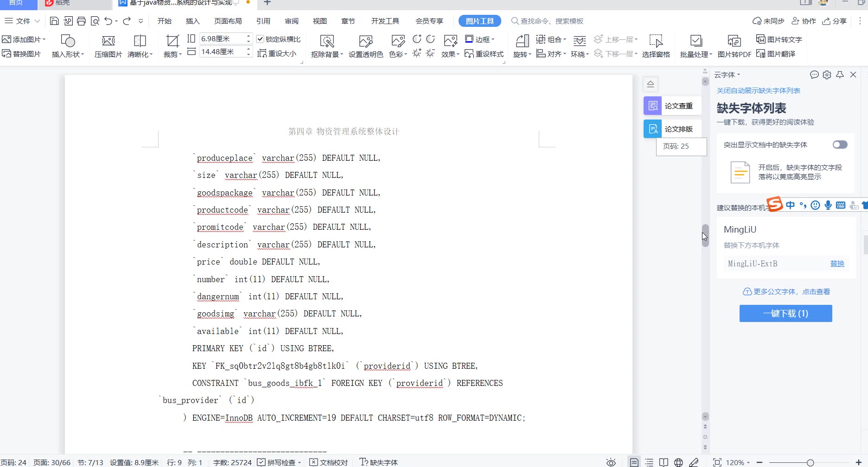
Task: Convert picture to PDF with 图片转PDF
Action: click(734, 46)
